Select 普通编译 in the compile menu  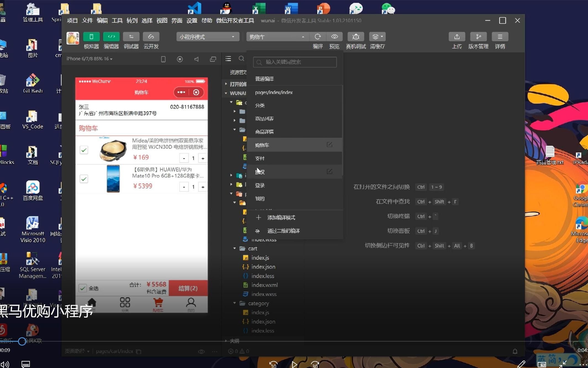[x=264, y=78]
